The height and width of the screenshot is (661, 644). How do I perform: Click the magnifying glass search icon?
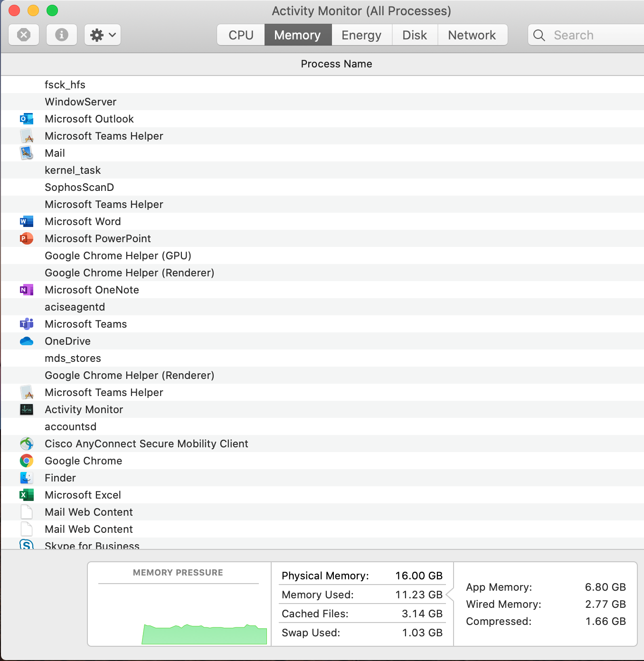pyautogui.click(x=539, y=35)
